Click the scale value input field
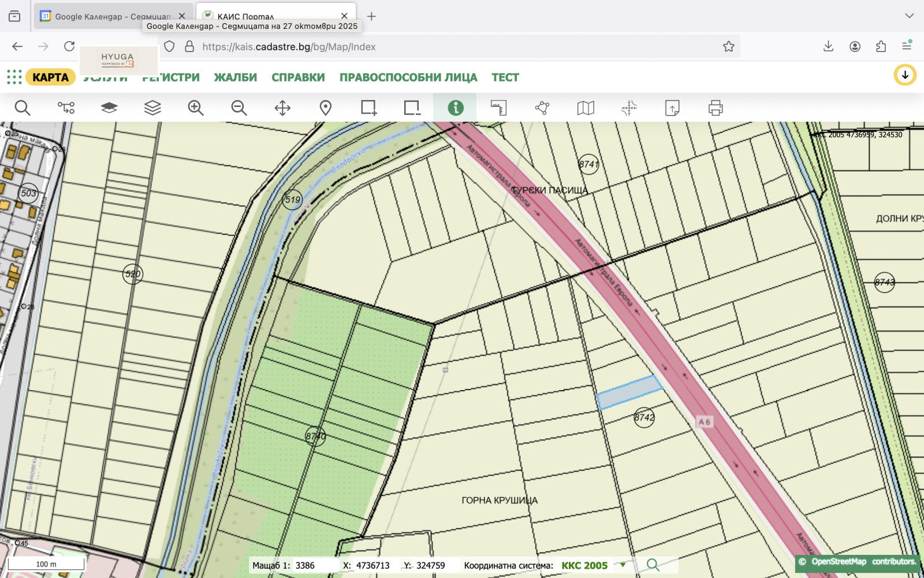The width and height of the screenshot is (924, 578). [x=315, y=565]
